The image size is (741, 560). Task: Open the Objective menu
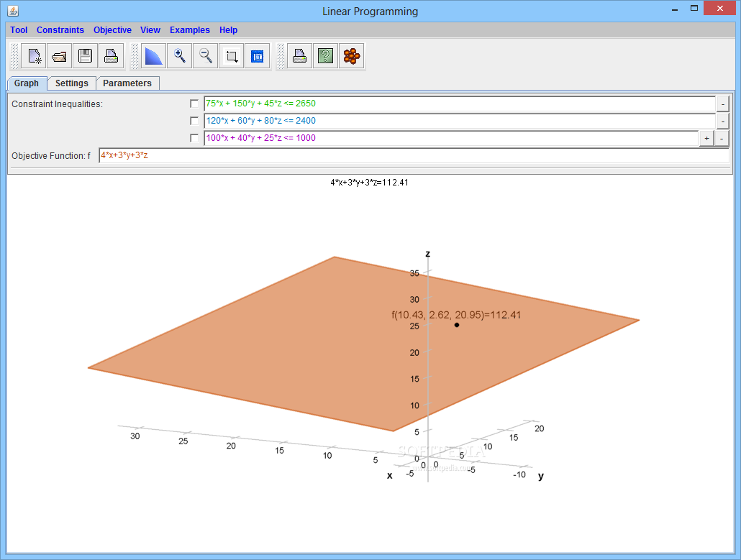click(x=112, y=29)
